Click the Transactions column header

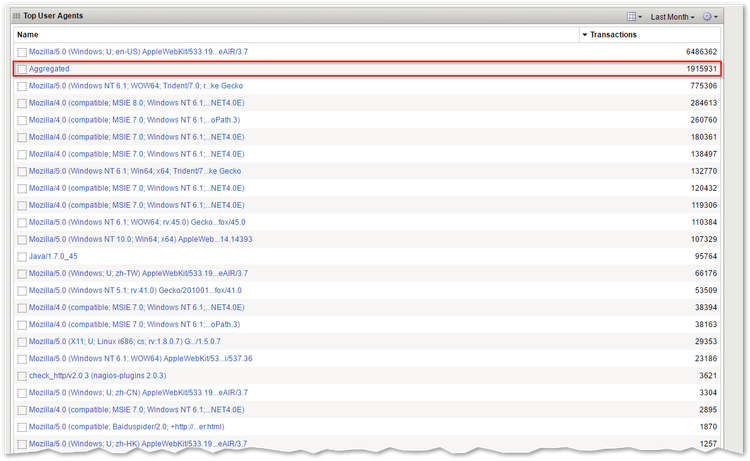pos(613,34)
